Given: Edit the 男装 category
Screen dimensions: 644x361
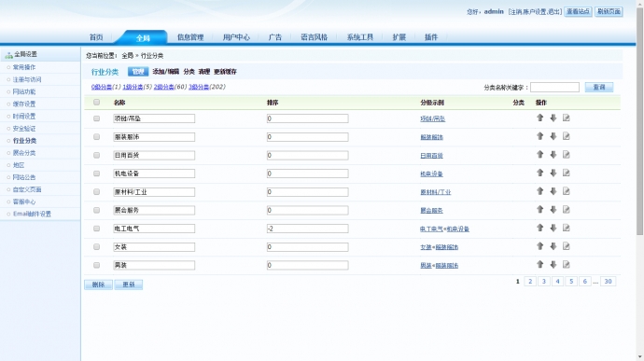Looking at the screenshot, I should click(567, 265).
